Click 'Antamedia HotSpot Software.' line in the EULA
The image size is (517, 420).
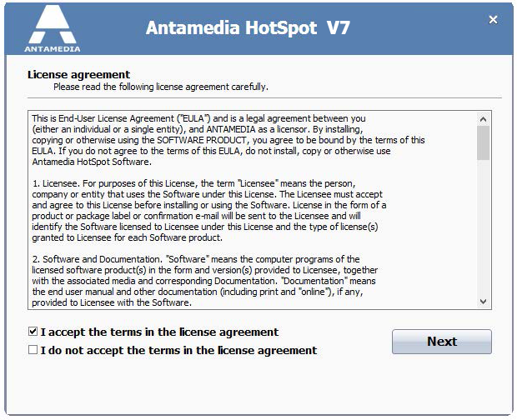tap(92, 162)
